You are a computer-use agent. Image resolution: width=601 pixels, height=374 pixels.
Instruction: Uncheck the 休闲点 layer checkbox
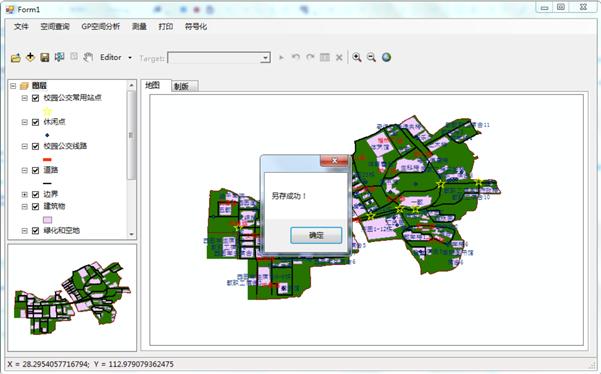pyautogui.click(x=36, y=122)
